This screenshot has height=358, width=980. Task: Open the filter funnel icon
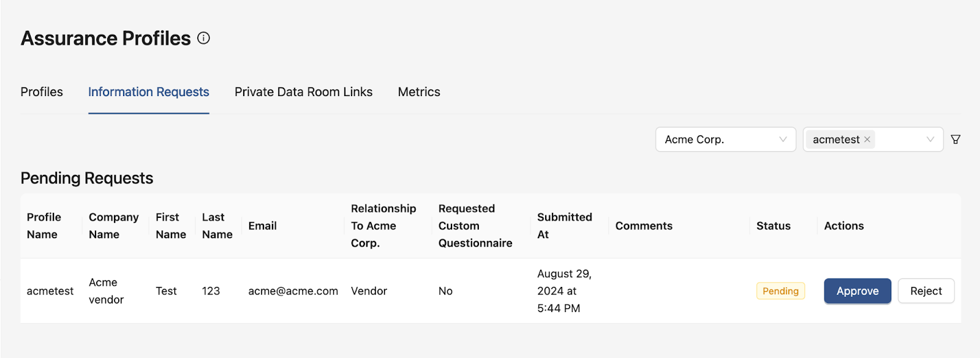point(956,140)
